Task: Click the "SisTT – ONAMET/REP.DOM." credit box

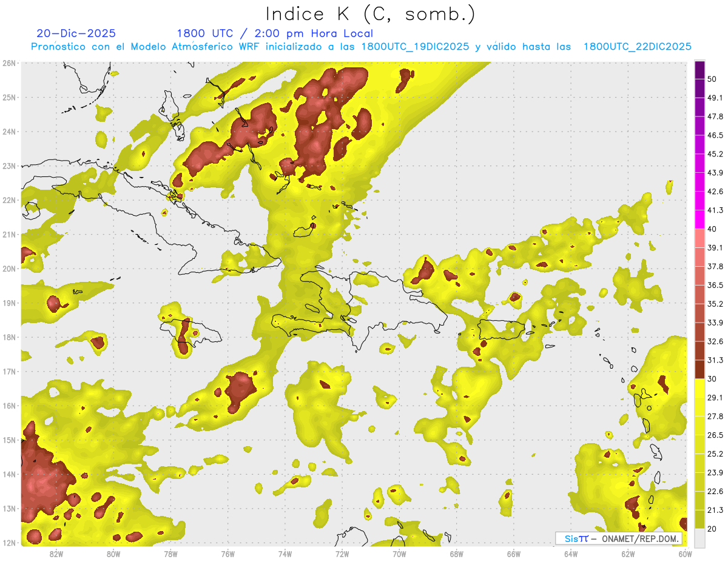Action: (619, 538)
